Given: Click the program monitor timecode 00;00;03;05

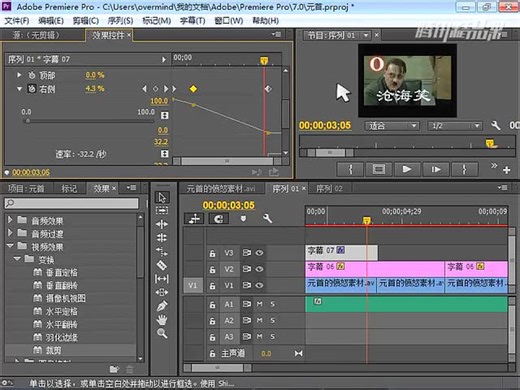Looking at the screenshot, I should 325,125.
